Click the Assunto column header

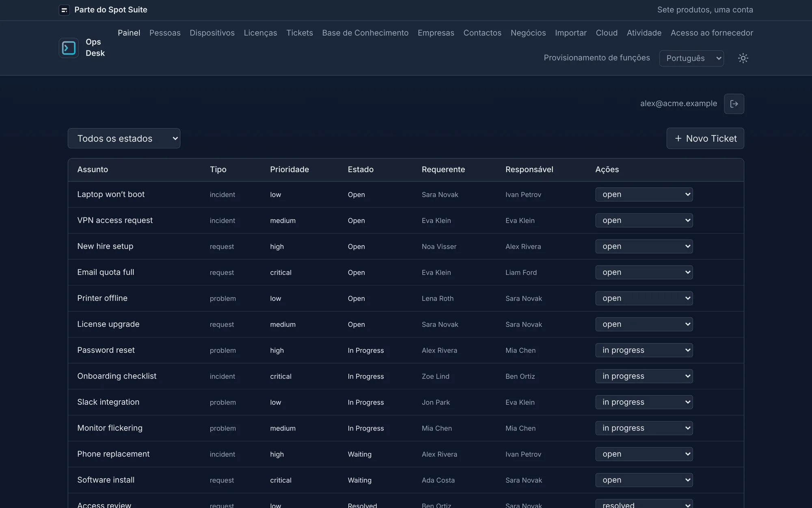click(x=93, y=169)
